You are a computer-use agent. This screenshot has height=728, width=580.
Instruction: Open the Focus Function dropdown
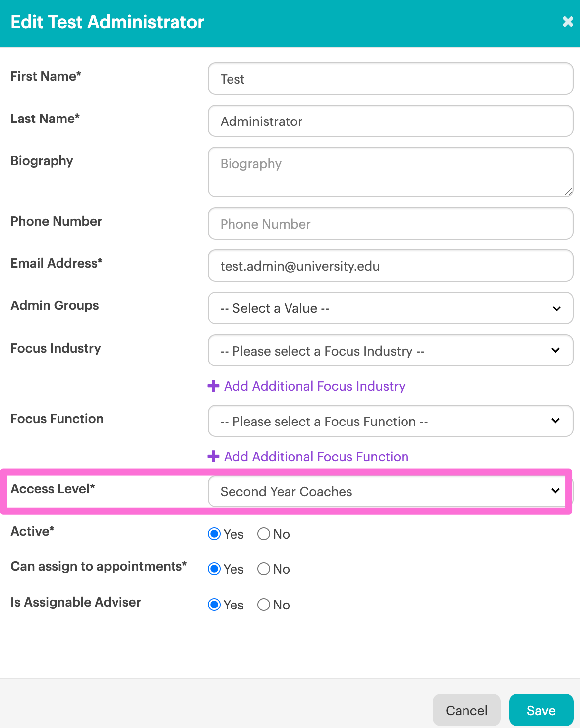click(x=391, y=421)
